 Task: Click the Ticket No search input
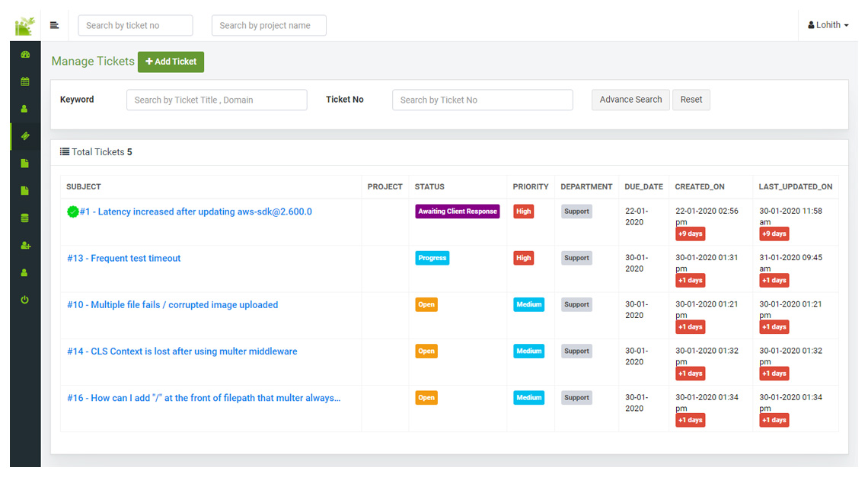483,100
